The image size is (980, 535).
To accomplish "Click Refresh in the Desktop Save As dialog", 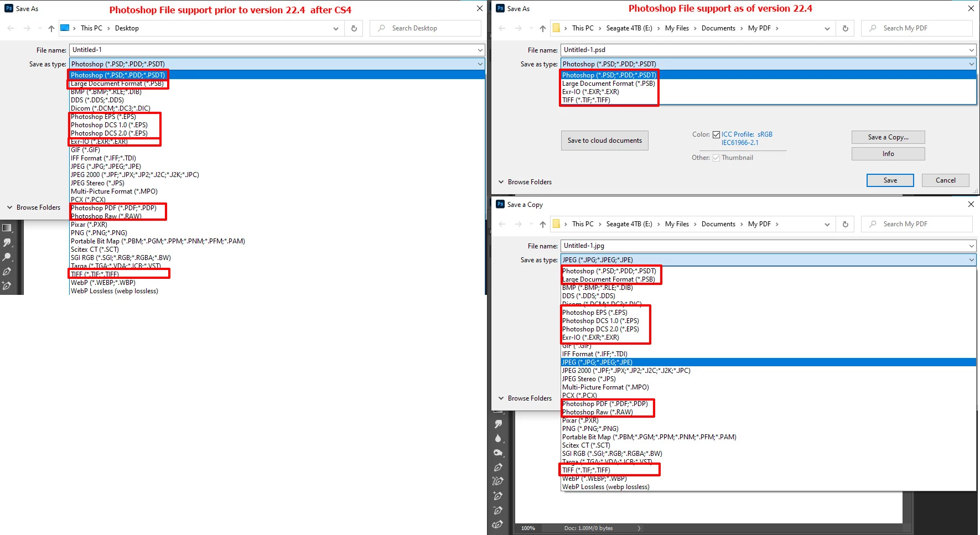I will (x=354, y=28).
